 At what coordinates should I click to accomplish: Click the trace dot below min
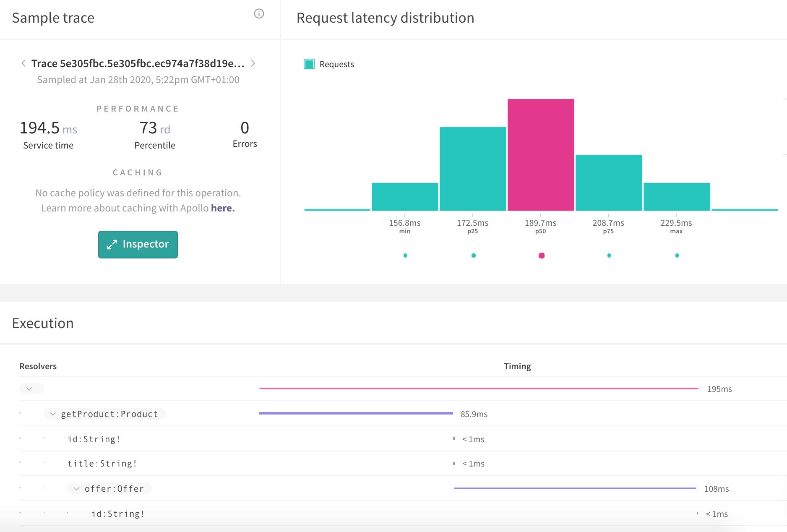click(x=405, y=256)
